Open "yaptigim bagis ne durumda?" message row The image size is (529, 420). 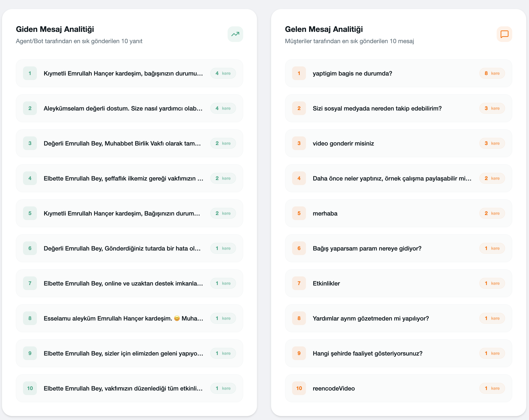coord(352,73)
